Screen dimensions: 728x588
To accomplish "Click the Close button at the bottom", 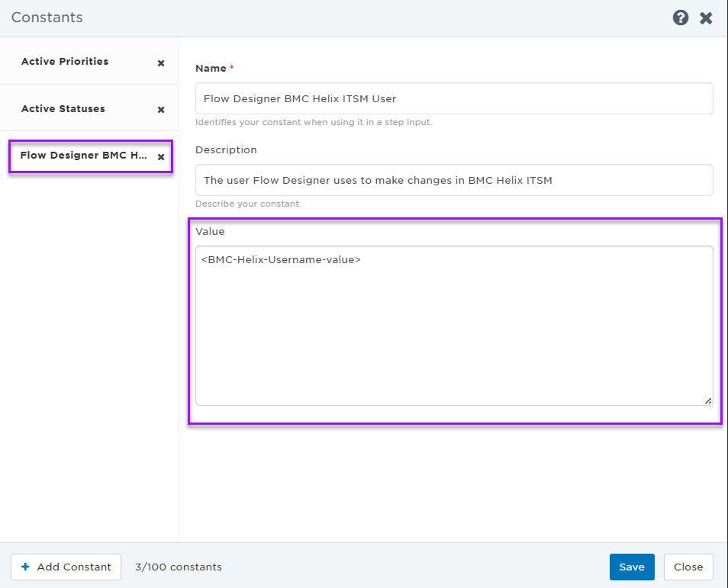I will click(x=688, y=567).
